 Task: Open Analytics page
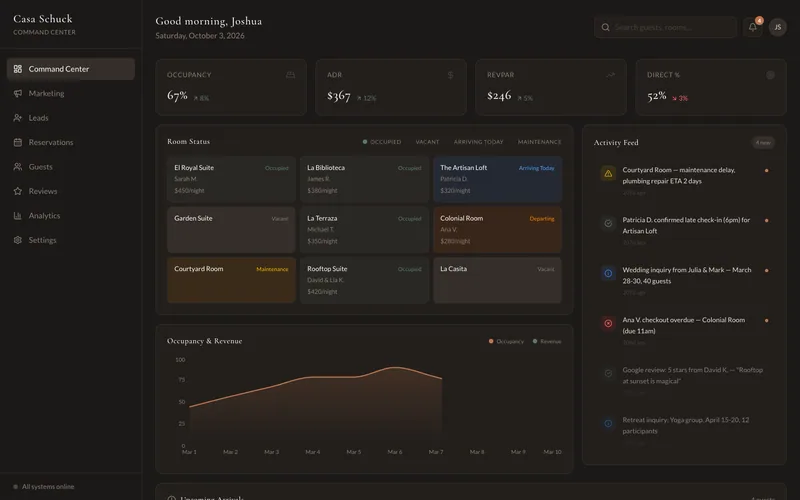pos(71,216)
